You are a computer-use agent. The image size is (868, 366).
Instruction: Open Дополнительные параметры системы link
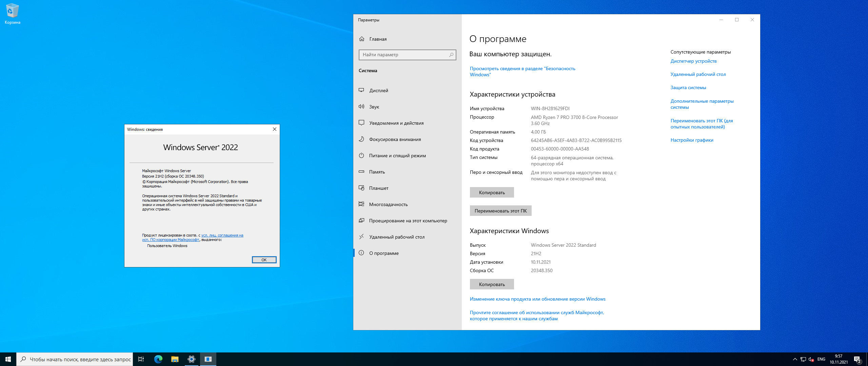pyautogui.click(x=702, y=104)
